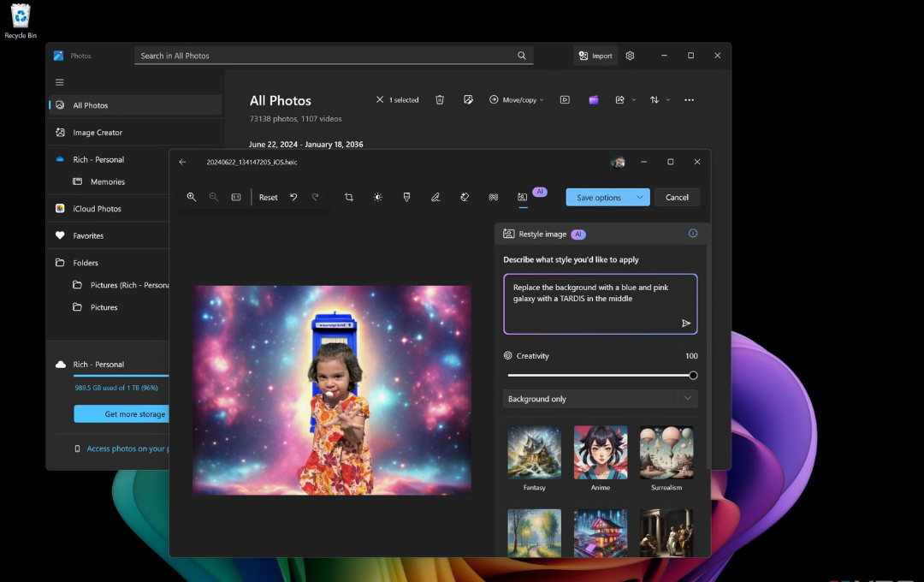The image size is (924, 582).
Task: Clear the 1 selected photo selection
Action: (x=380, y=100)
